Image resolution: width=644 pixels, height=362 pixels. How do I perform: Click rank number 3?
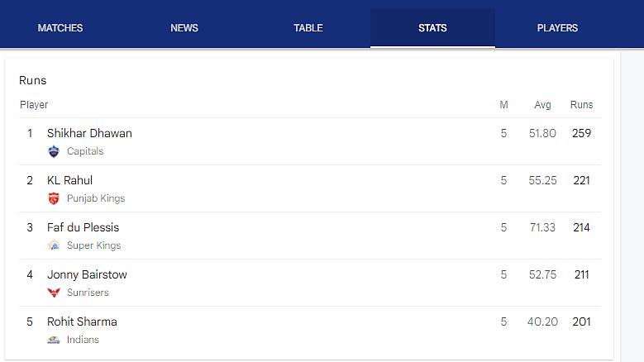coord(30,227)
